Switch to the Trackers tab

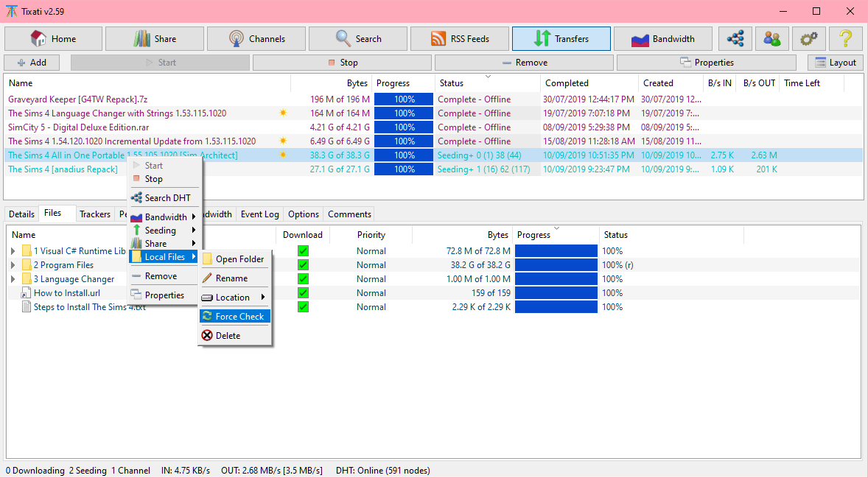click(94, 214)
